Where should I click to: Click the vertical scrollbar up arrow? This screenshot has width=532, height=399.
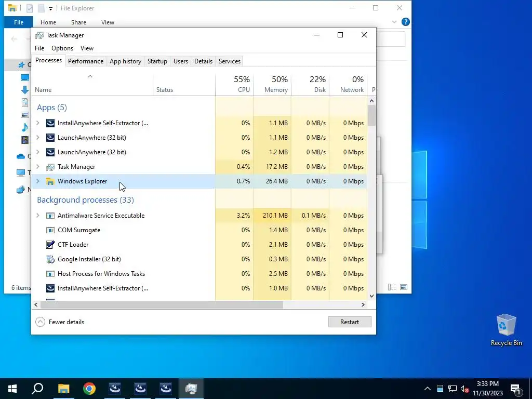[x=371, y=101]
